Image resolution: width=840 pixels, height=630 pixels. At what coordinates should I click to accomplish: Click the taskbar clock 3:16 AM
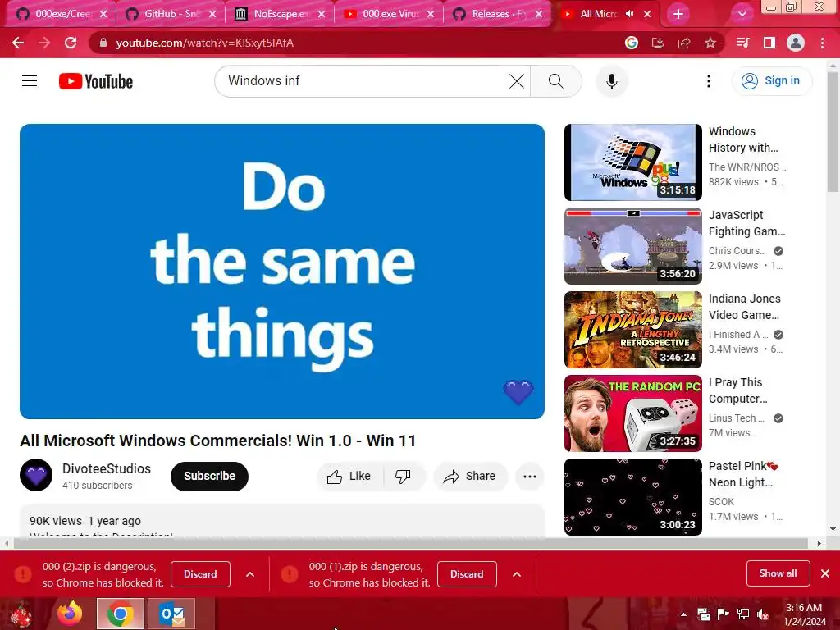(804, 608)
